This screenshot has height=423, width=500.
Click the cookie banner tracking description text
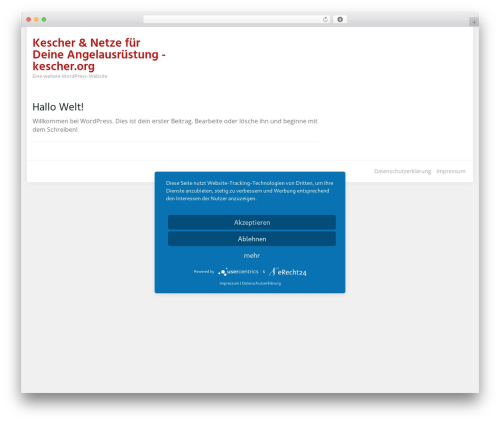tap(249, 191)
